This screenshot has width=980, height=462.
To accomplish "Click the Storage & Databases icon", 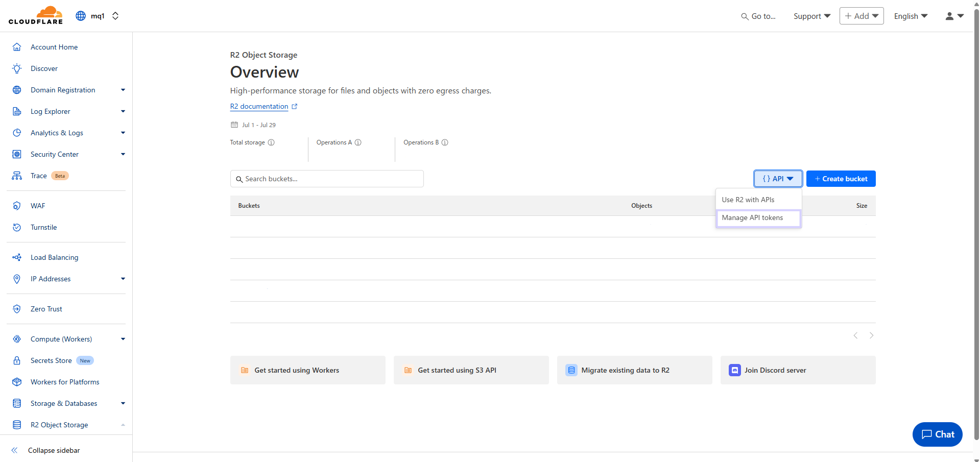I will pos(17,403).
